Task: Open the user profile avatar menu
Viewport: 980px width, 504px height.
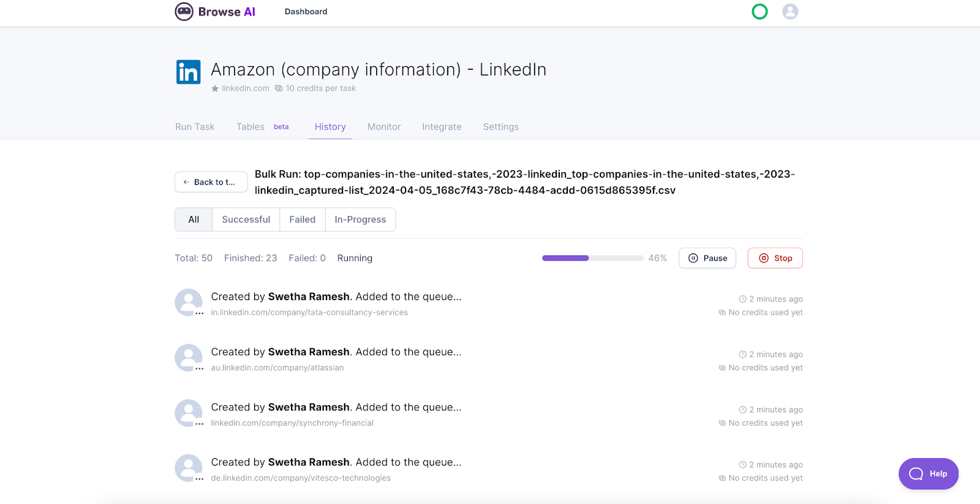Action: click(790, 12)
